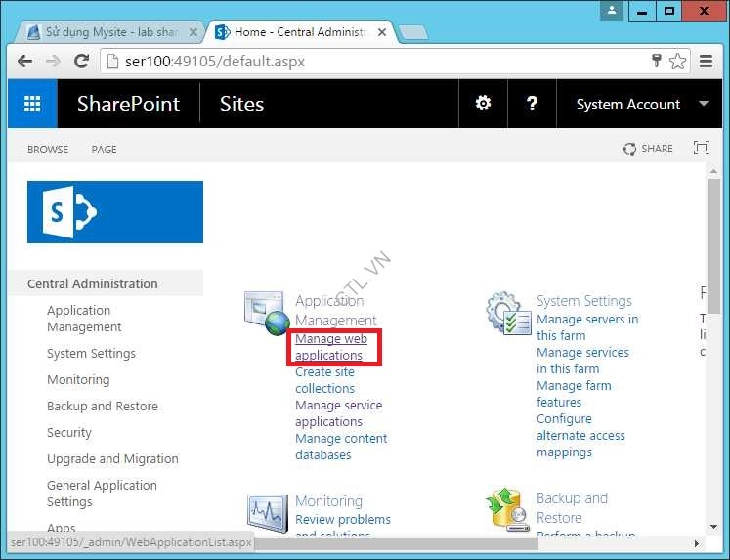Click the Application Management globe icon
Viewport: 730px width, 560px height.
[267, 313]
